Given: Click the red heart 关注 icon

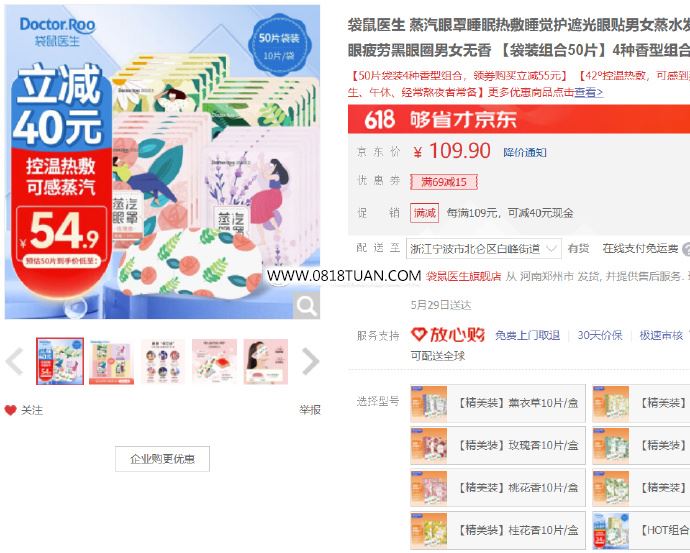Looking at the screenshot, I should pos(11,410).
